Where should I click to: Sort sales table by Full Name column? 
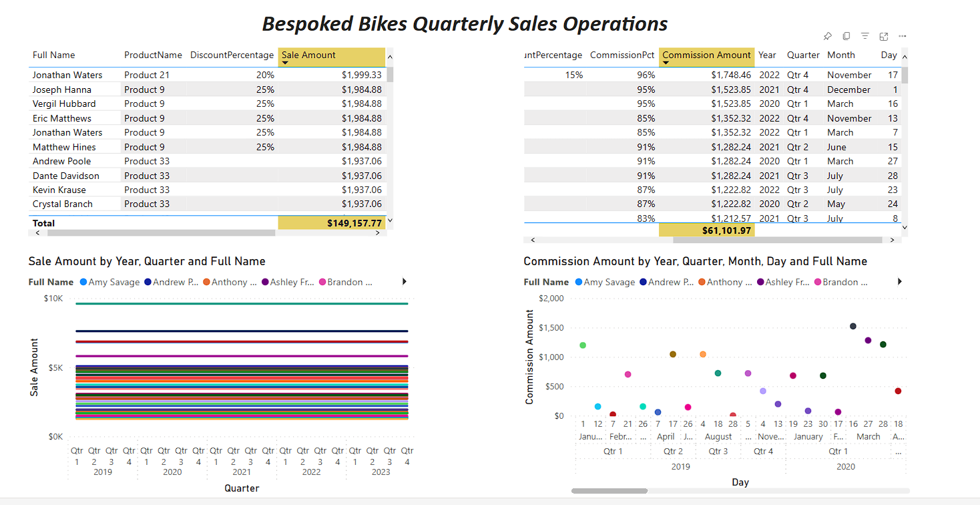(x=53, y=55)
